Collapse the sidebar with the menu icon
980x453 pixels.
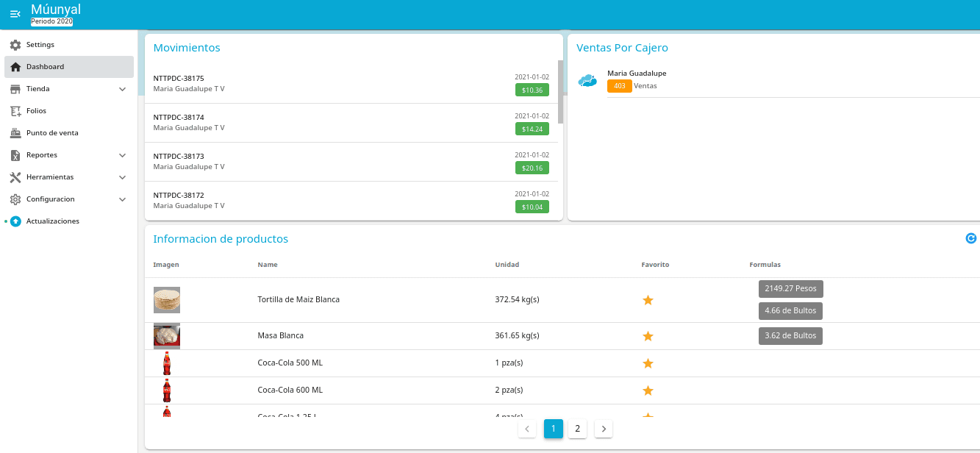15,14
